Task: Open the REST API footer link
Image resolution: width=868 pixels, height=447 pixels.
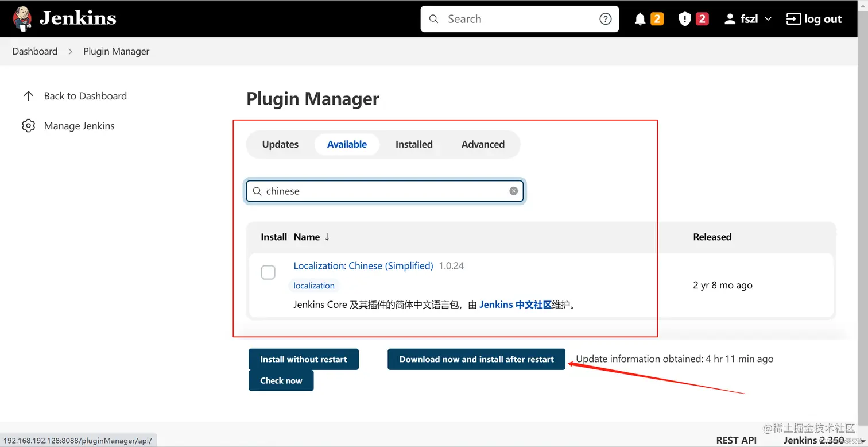Action: [737, 440]
